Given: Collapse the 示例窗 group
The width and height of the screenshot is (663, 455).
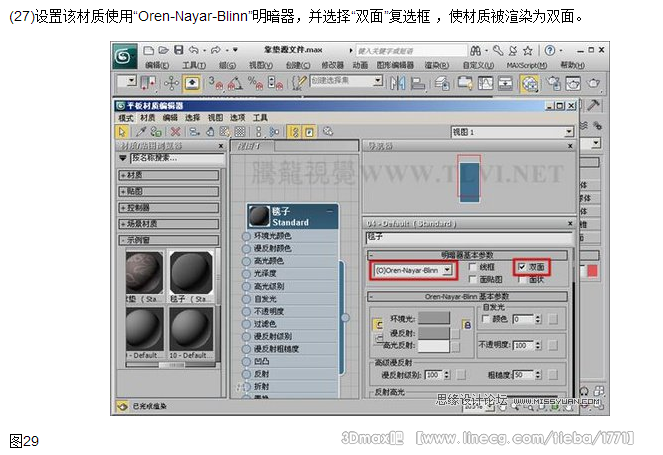Looking at the screenshot, I should (169, 240).
